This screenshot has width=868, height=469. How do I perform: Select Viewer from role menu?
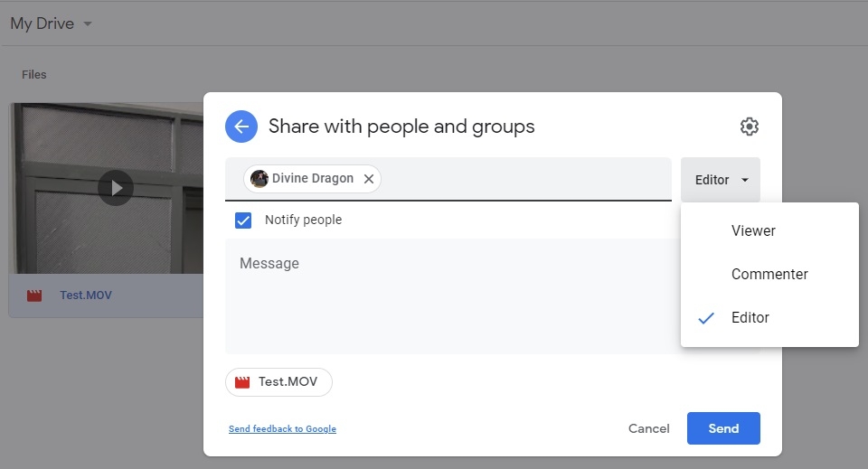point(769,230)
